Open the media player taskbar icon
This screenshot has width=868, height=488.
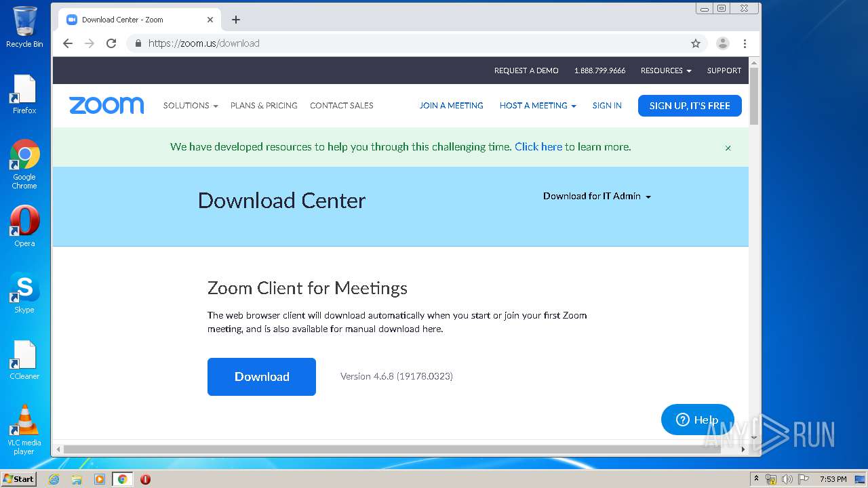pos(100,479)
